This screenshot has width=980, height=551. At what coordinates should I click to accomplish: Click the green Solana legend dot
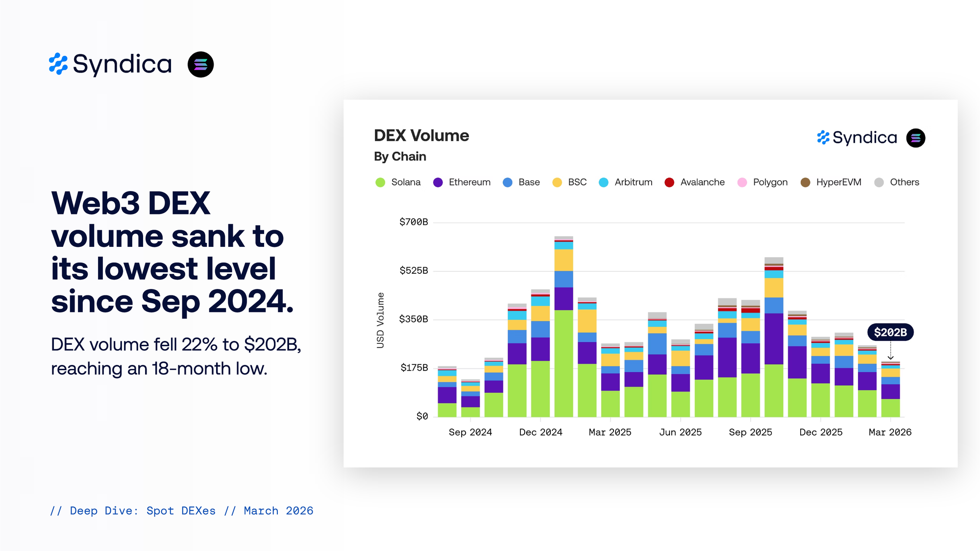point(380,183)
